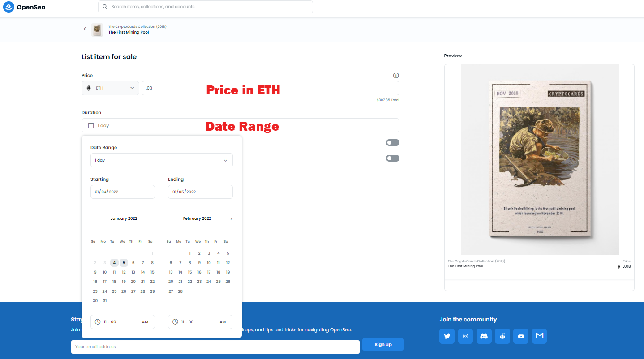
Task: Open the OpenSea Instagram page
Action: click(x=465, y=336)
